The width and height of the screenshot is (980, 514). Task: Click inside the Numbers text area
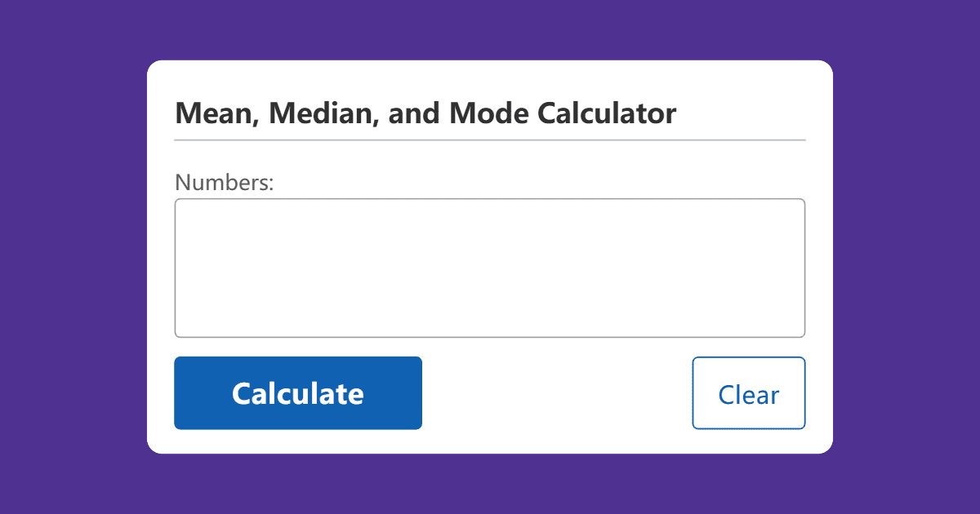(490, 268)
